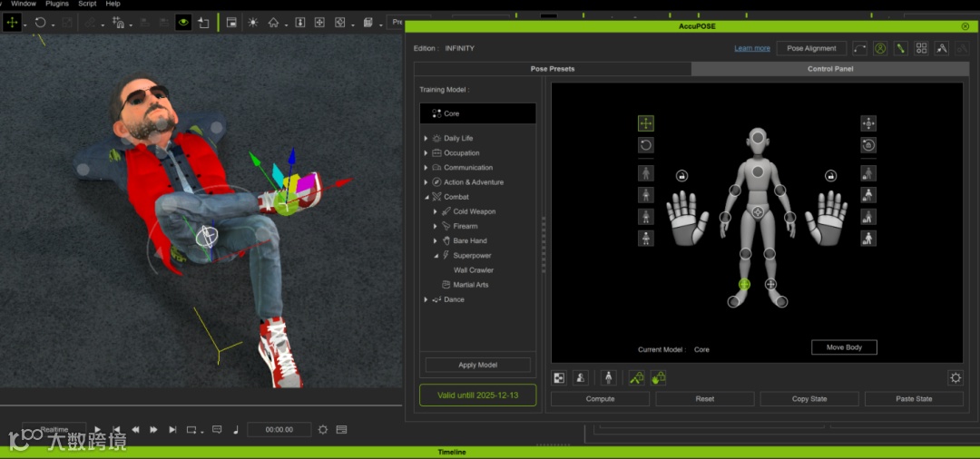This screenshot has width=980, height=459.
Task: Click the locked move icon at dummy's top right
Action: 868,123
